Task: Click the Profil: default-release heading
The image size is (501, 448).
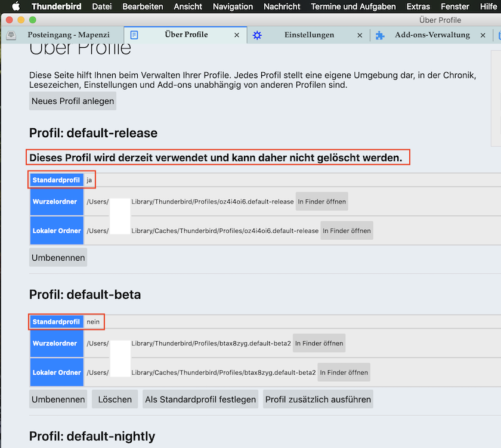Action: [x=93, y=133]
